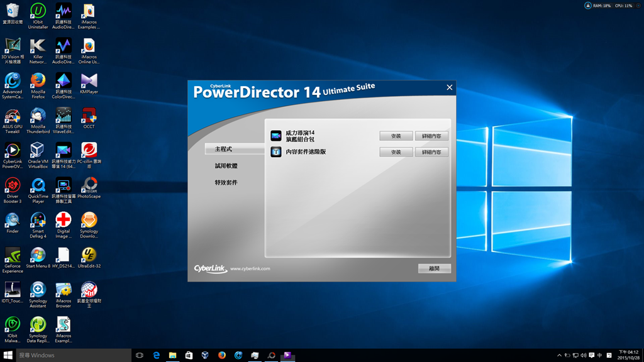644x362 pixels.
Task: Visit the www.cyberlink.com link
Action: pos(250,269)
